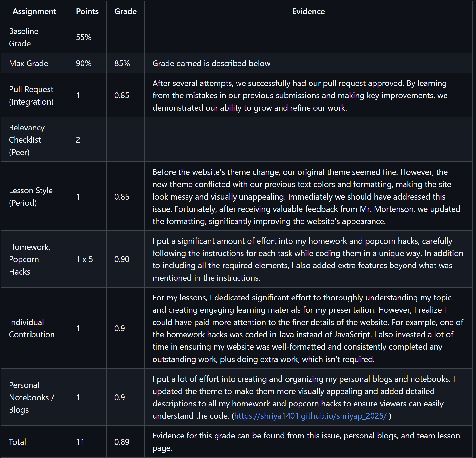Image resolution: width=476 pixels, height=458 pixels.
Task: Select the Pull Request (Integration) cell
Action: (31, 96)
